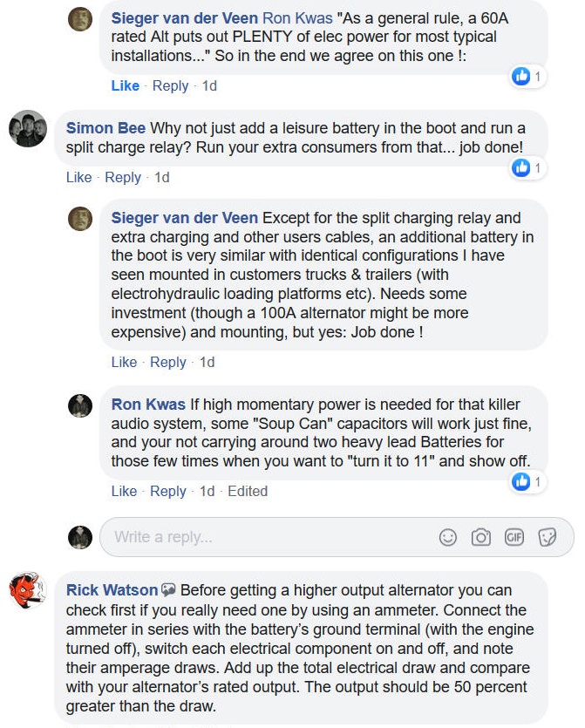Click in the Write a reply field

pyautogui.click(x=262, y=537)
